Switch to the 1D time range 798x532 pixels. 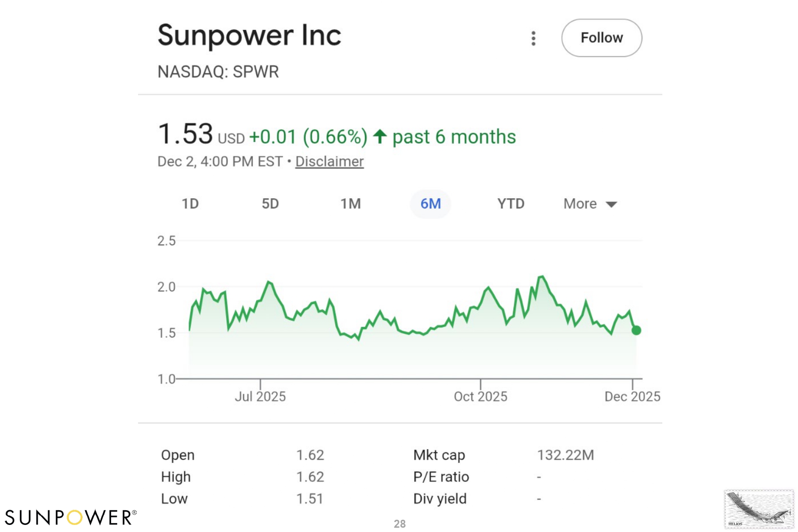pos(190,204)
